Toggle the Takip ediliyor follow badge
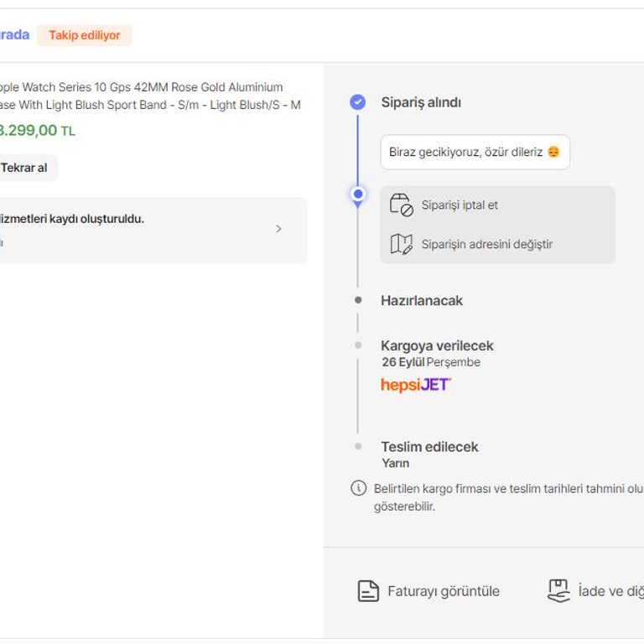The height and width of the screenshot is (644, 644). pos(84,35)
